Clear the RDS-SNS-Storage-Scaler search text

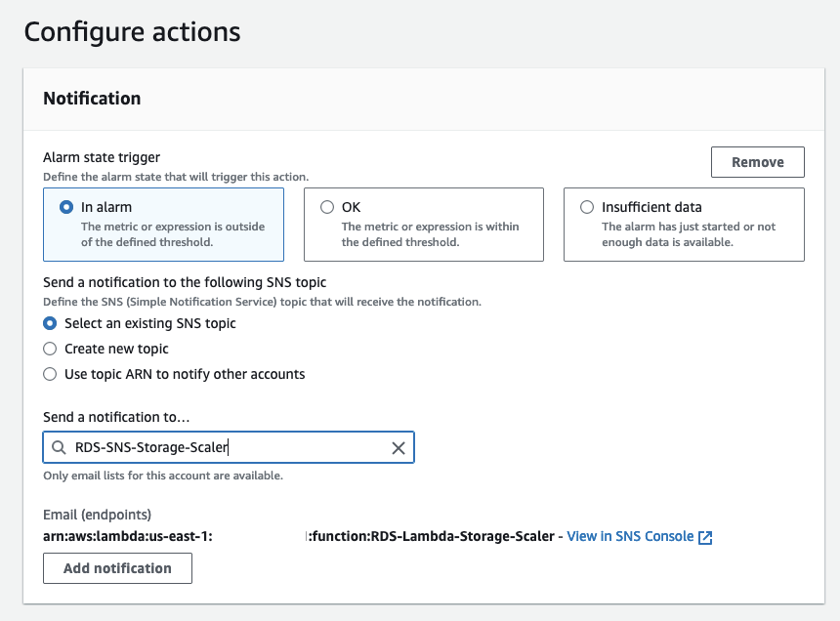(x=399, y=448)
